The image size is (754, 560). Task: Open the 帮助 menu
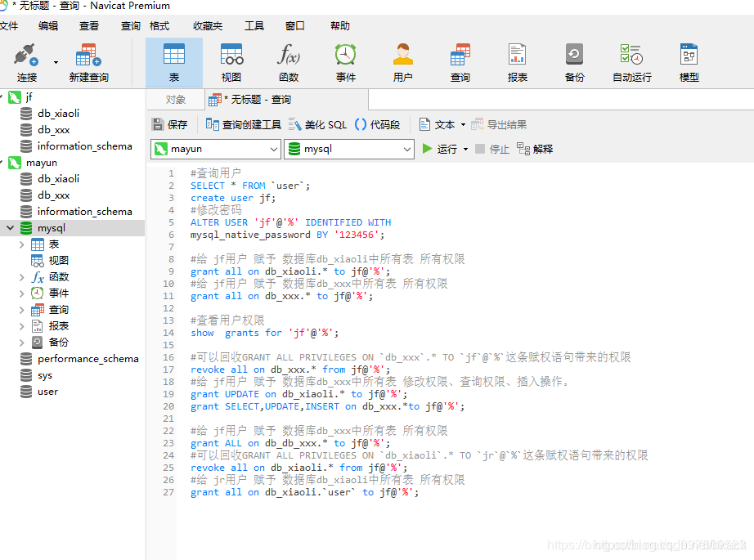[340, 26]
